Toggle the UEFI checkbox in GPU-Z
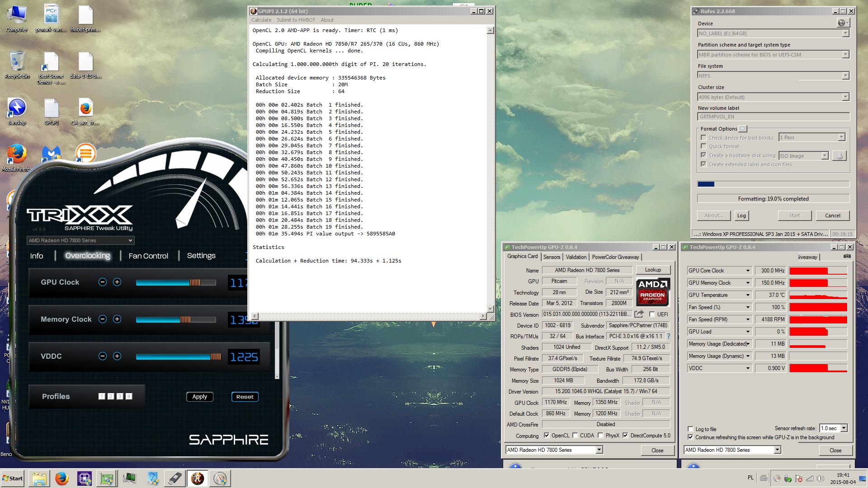The height and width of the screenshot is (488, 868). (652, 314)
